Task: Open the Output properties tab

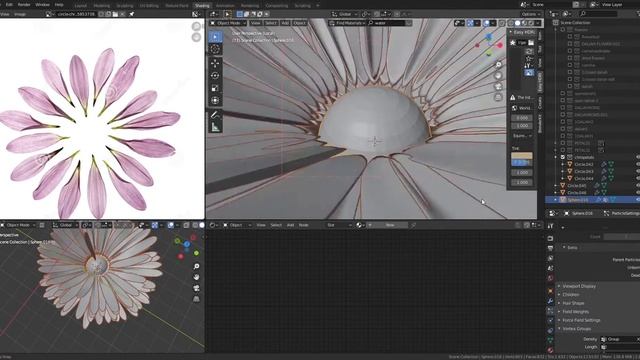Action: pyautogui.click(x=550, y=248)
